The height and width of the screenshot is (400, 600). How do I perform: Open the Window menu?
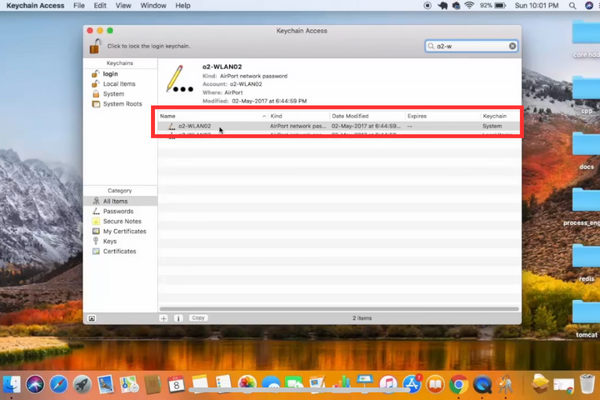point(153,6)
